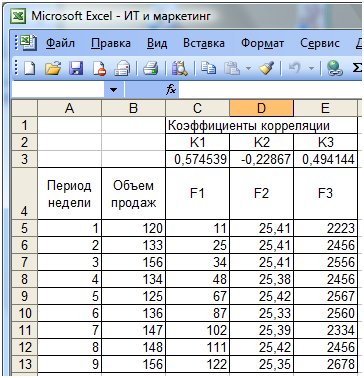Click the Excel document icon in menu bar
The image size is (364, 378).
29,43
